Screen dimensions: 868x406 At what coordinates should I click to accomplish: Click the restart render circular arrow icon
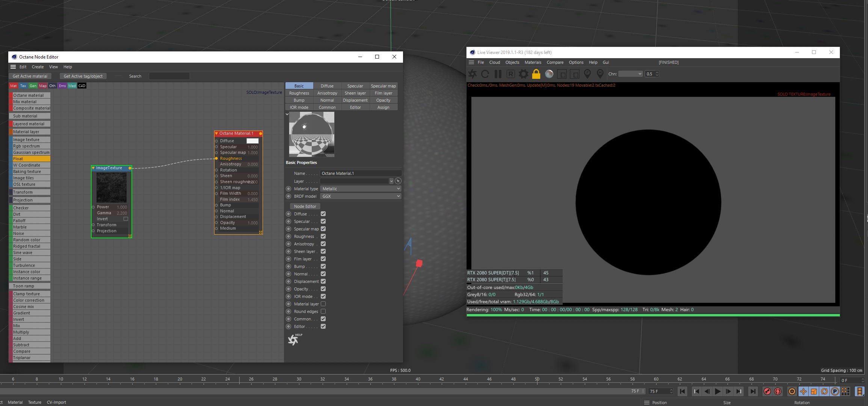click(485, 74)
